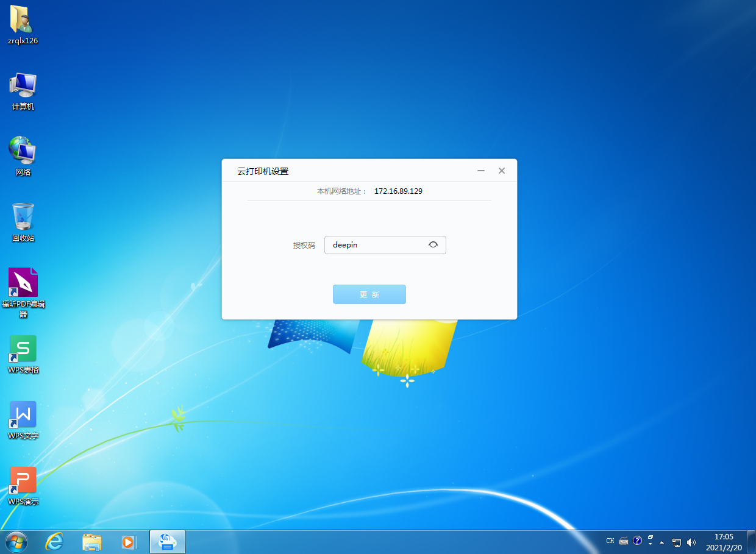Open Windows Media Player from taskbar
Image resolution: width=756 pixels, height=554 pixels.
tap(129, 541)
